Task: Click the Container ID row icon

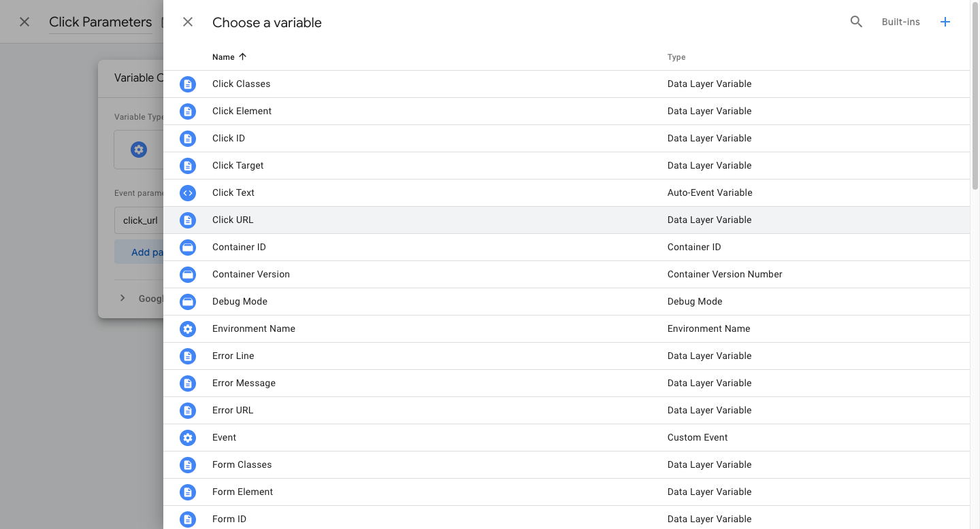Action: [x=188, y=248]
